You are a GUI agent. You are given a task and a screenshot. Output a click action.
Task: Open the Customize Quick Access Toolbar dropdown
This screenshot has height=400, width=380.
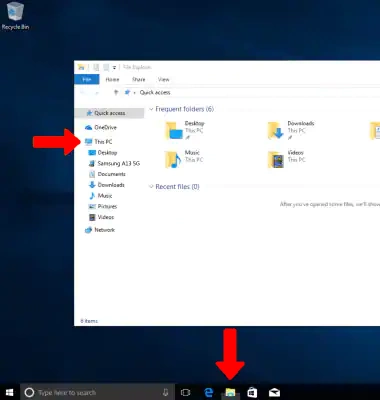click(x=114, y=67)
